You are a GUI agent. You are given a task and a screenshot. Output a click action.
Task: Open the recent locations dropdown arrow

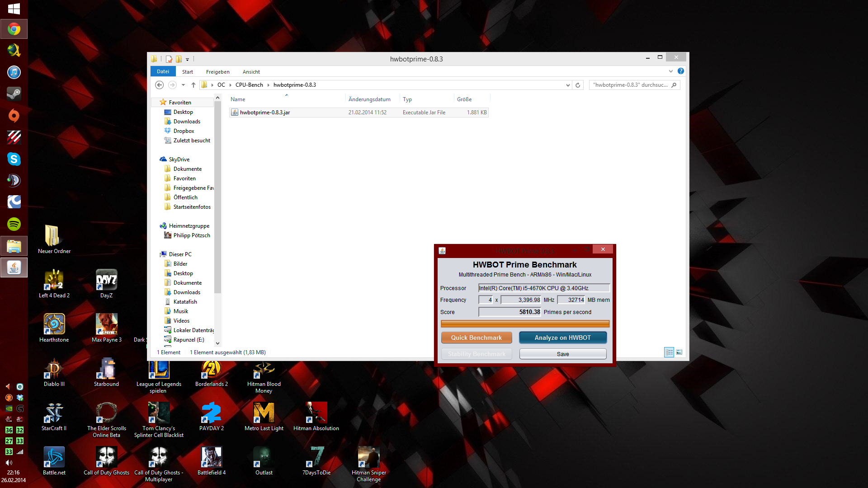183,85
